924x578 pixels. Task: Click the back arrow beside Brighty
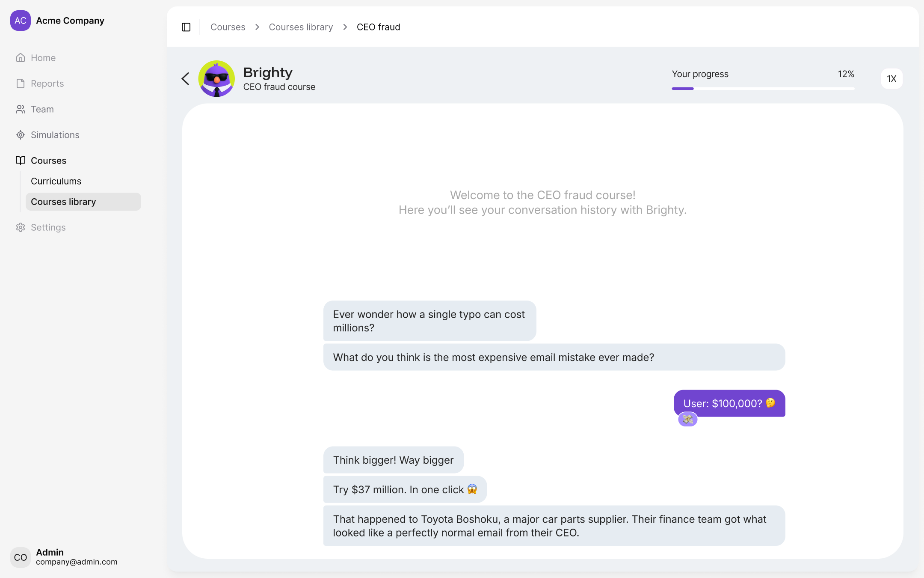click(x=185, y=78)
